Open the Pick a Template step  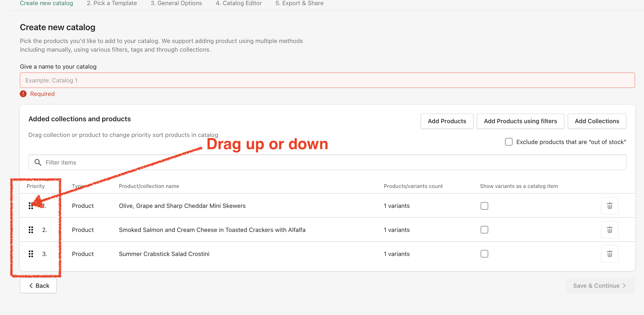pos(112,3)
